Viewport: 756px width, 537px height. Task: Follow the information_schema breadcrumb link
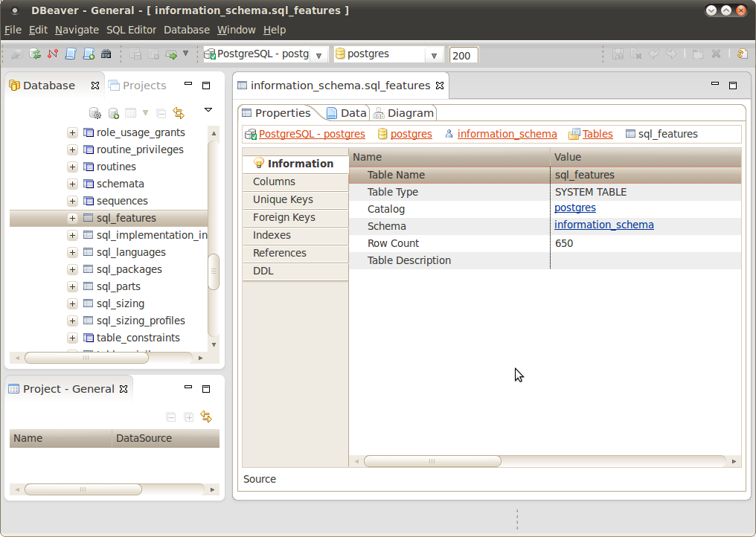(x=507, y=134)
